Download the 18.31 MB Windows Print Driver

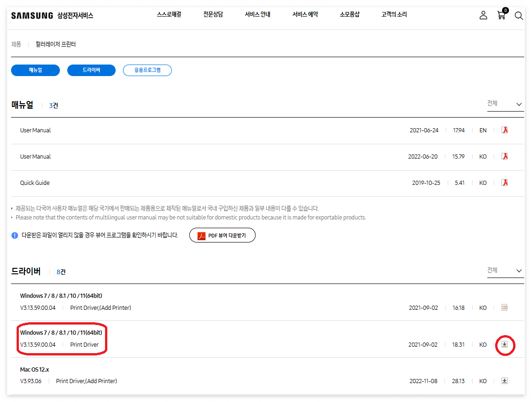tap(504, 344)
